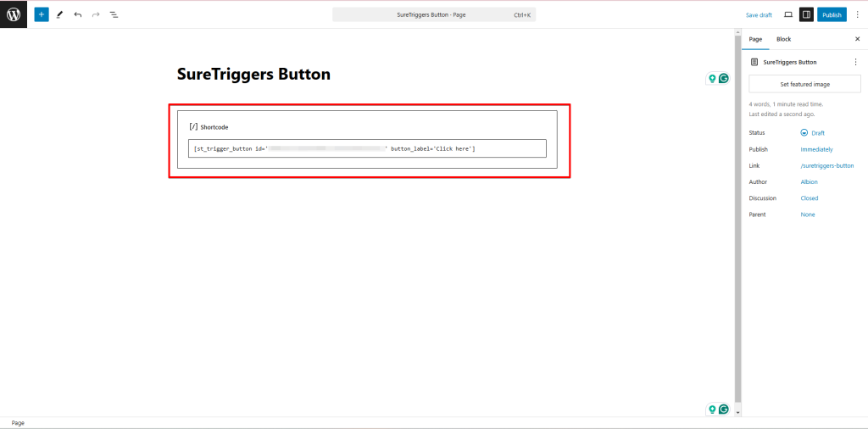Click Save draft
The image size is (868, 429).
click(x=759, y=14)
